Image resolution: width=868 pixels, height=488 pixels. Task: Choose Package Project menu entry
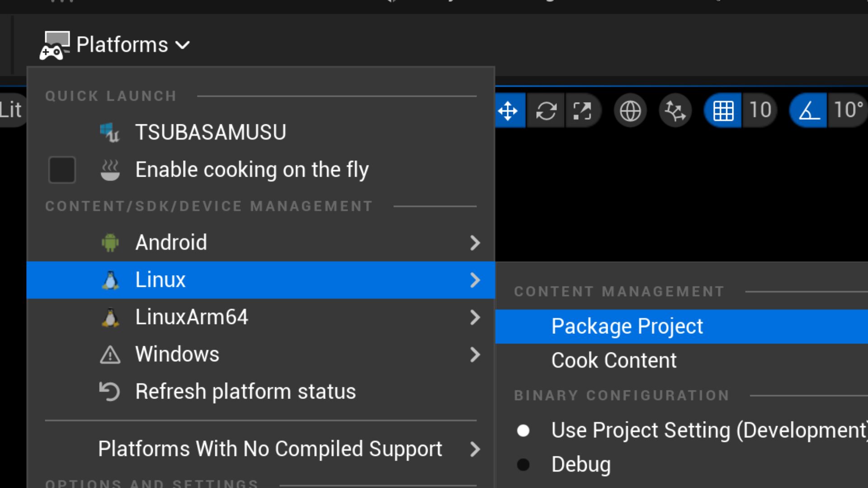click(x=627, y=326)
